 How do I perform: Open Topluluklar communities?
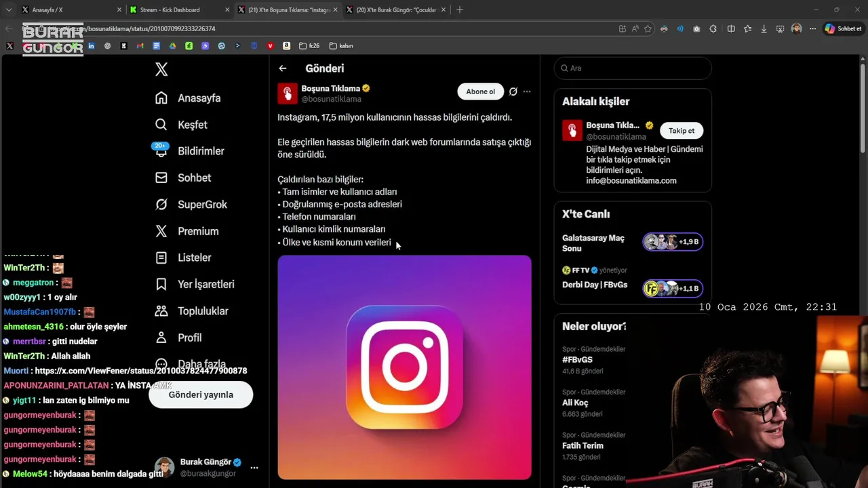tap(191, 311)
